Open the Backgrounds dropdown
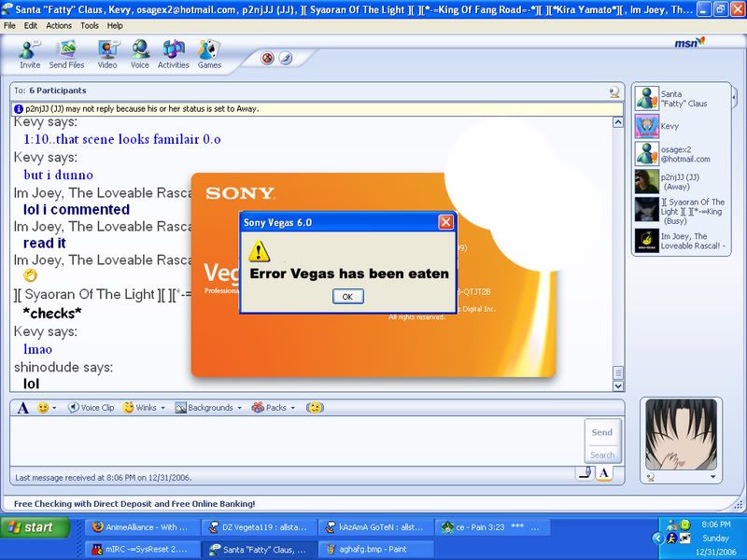Image resolution: width=747 pixels, height=560 pixels. click(x=208, y=408)
